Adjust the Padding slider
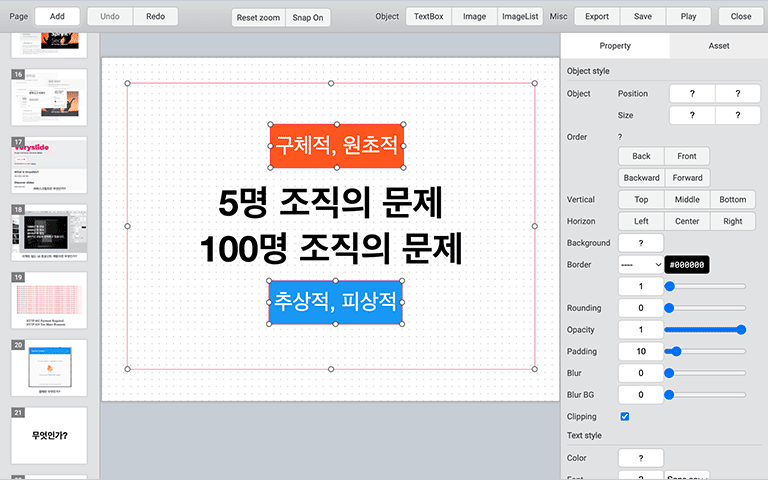The width and height of the screenshot is (768, 480). pyautogui.click(x=705, y=351)
